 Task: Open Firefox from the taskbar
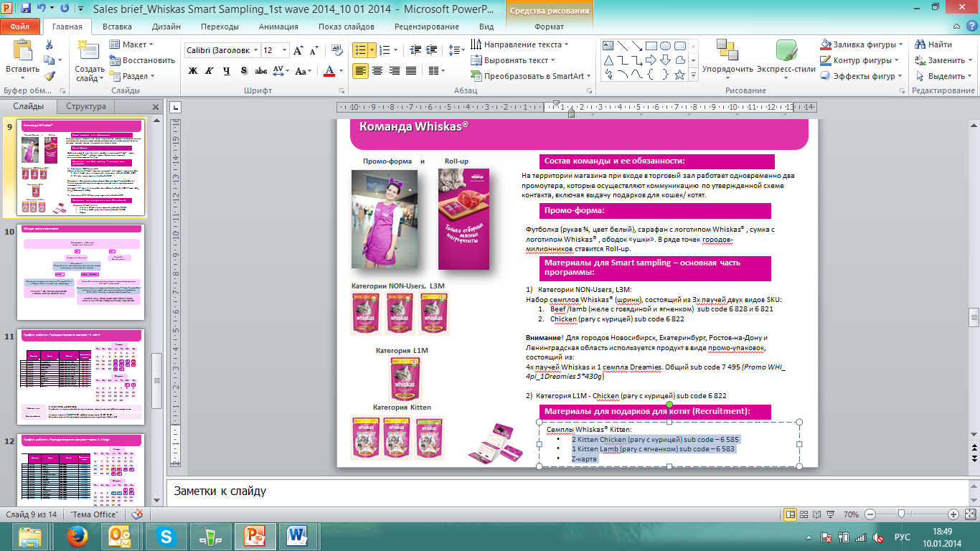[x=77, y=537]
